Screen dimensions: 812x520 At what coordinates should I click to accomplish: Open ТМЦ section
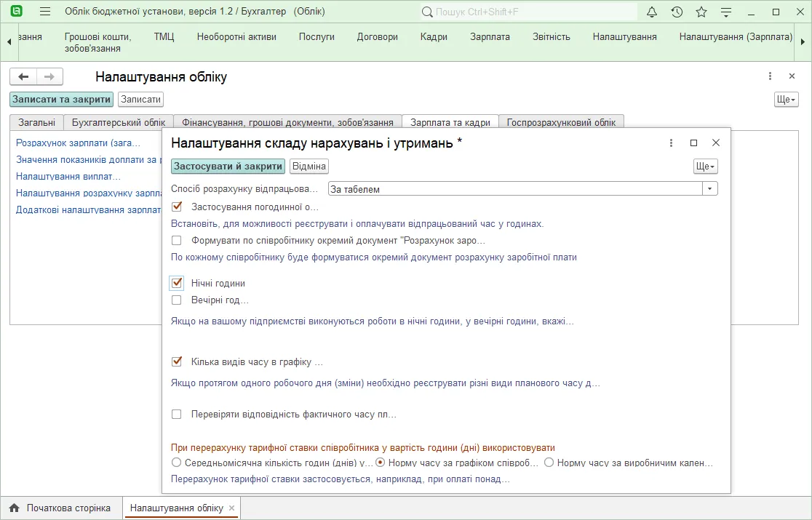point(164,37)
